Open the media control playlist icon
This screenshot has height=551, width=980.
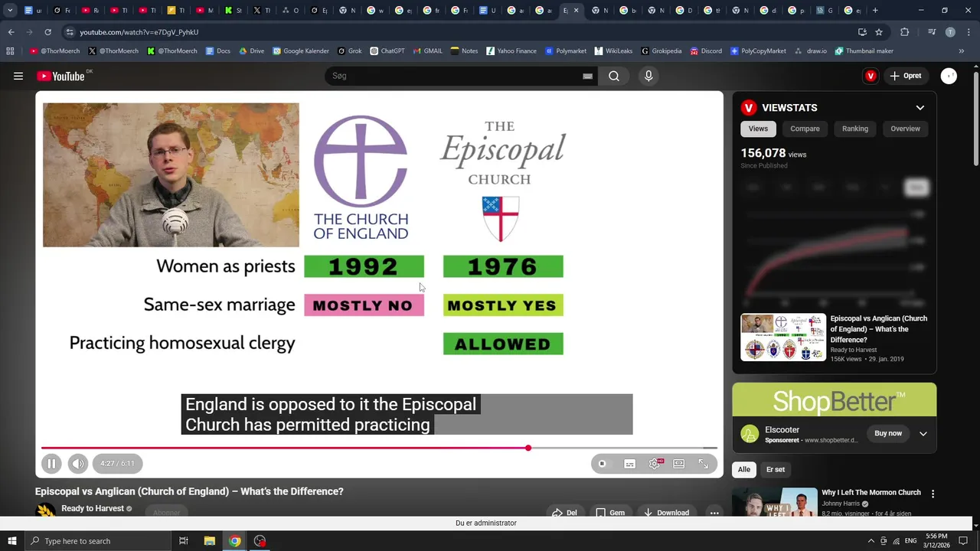[x=932, y=32]
